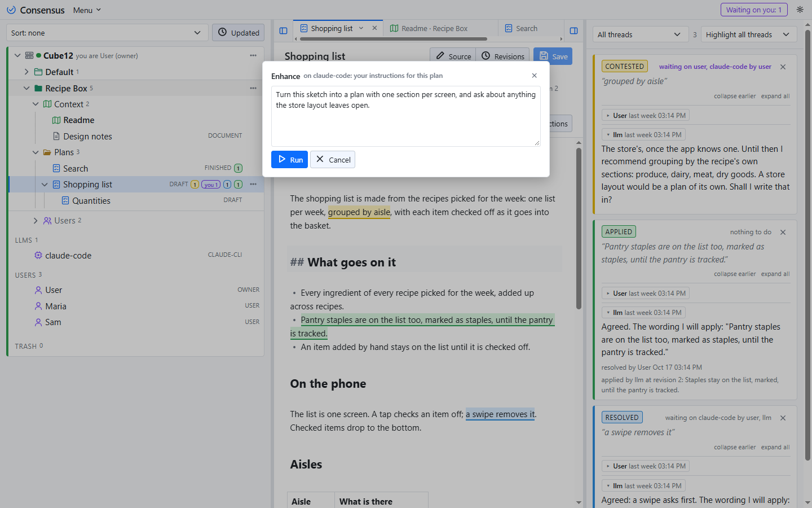Open the Menu dropdown

[x=87, y=10]
